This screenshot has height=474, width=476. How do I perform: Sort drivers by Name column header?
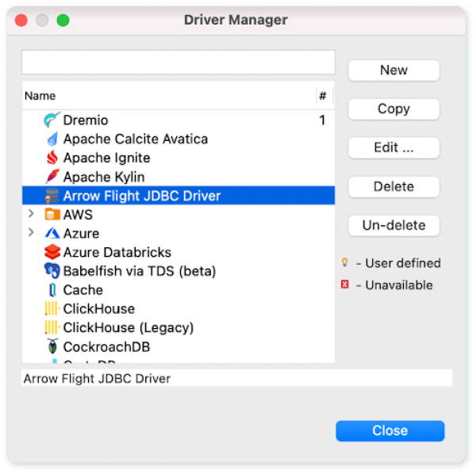[x=40, y=96]
